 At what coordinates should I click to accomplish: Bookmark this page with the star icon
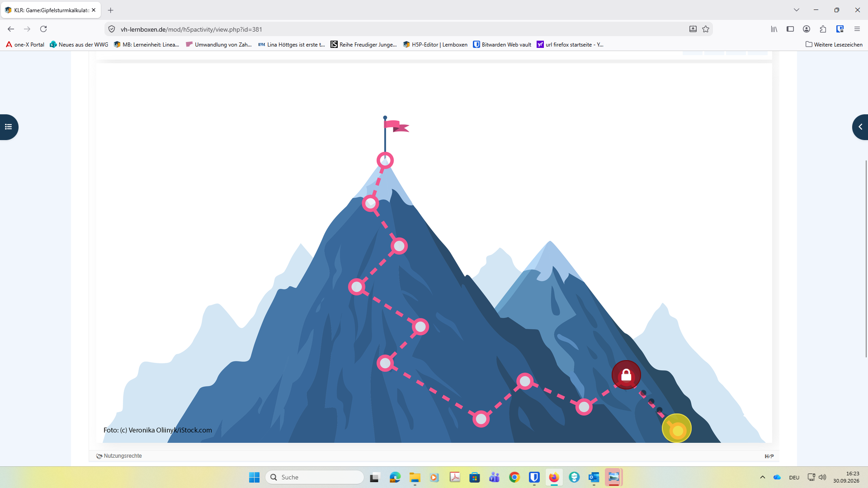[706, 29]
